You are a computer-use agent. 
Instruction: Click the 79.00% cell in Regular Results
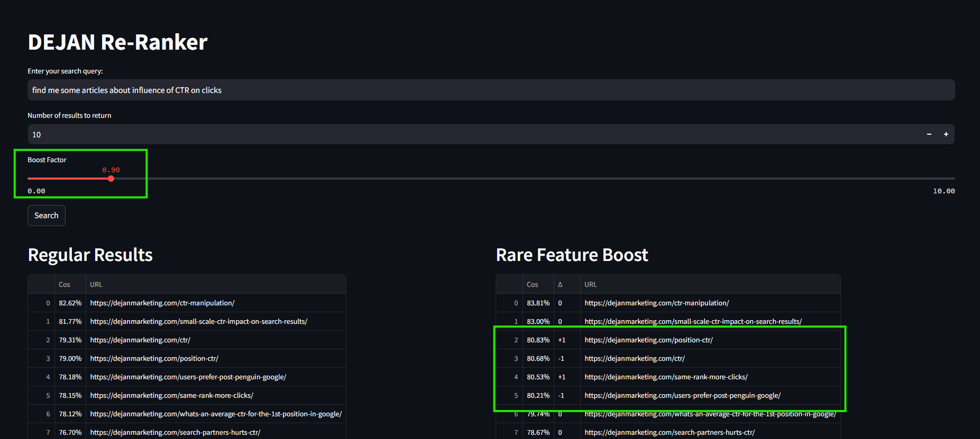(x=70, y=359)
